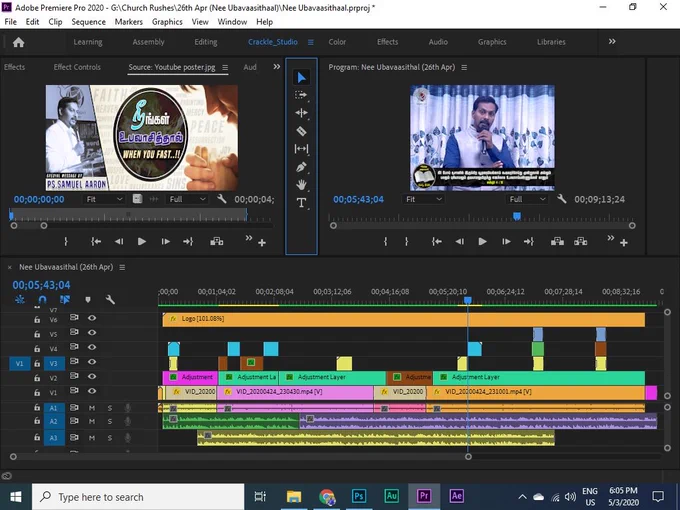Mute audio track A1

point(92,408)
